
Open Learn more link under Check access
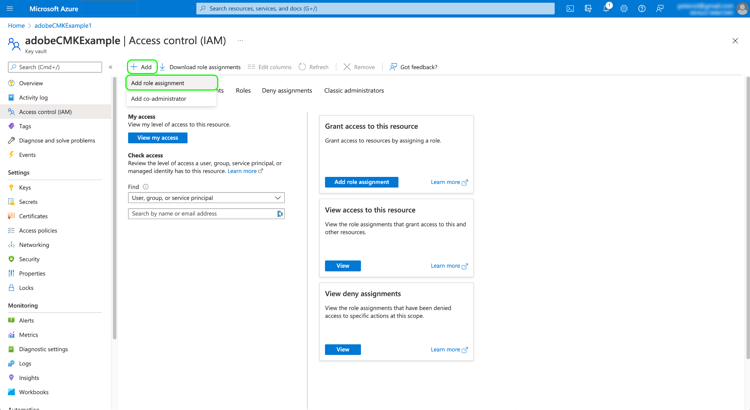[x=245, y=171]
